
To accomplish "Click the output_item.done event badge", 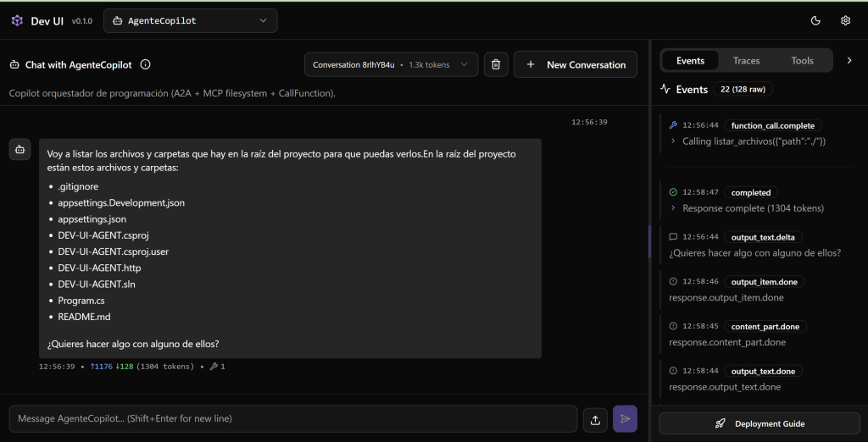I will 764,282.
